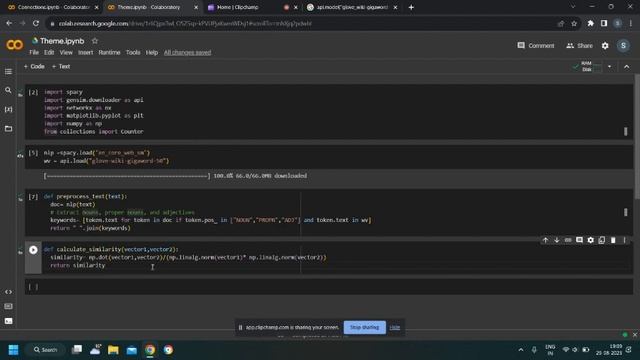Open the table of contents sidebar

pyautogui.click(x=8, y=71)
